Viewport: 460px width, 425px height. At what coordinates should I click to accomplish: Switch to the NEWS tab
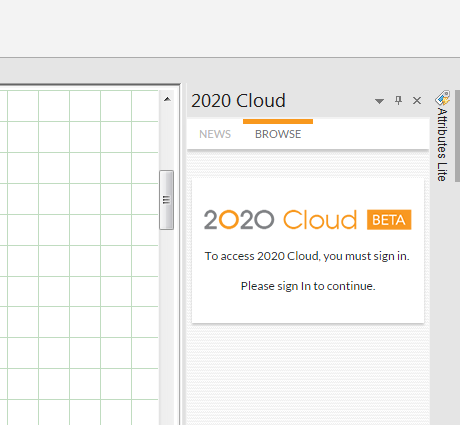click(215, 134)
